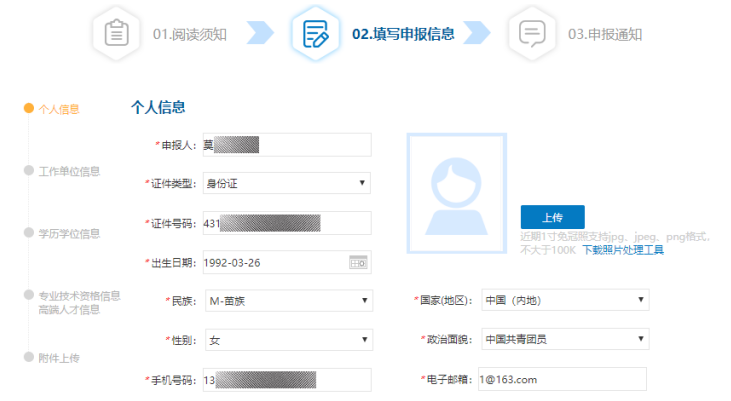
Task: Click the orange 个人信息 sidebar bullet
Action: coord(29,109)
